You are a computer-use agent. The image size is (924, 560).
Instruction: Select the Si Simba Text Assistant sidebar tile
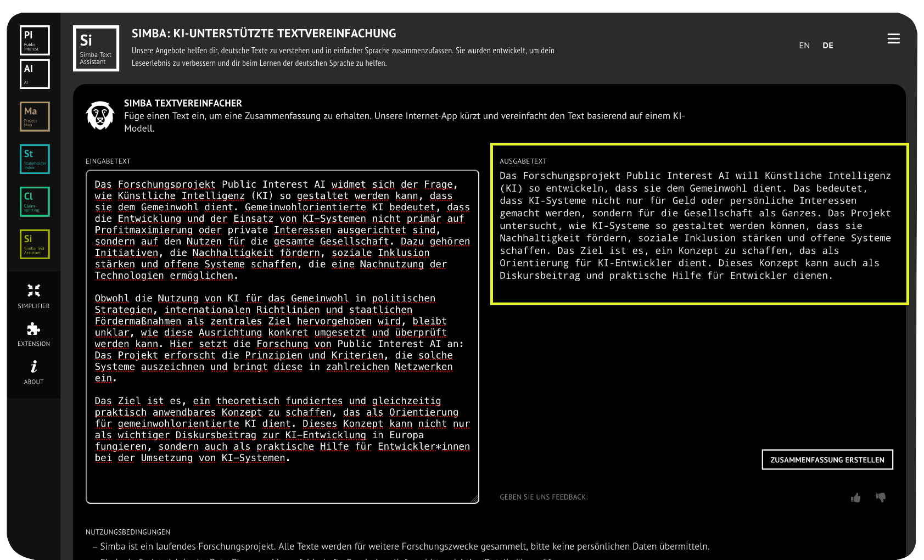[x=35, y=244]
